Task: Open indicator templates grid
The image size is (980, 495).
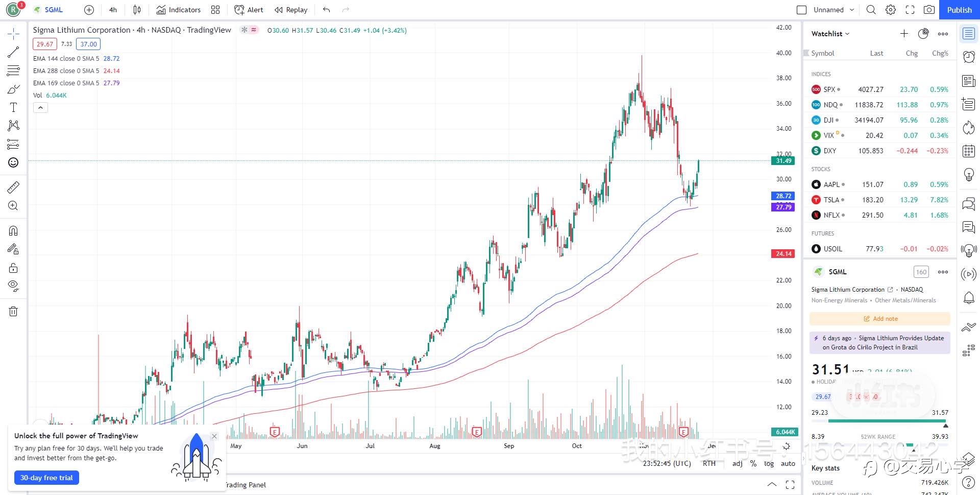Action: tap(215, 10)
